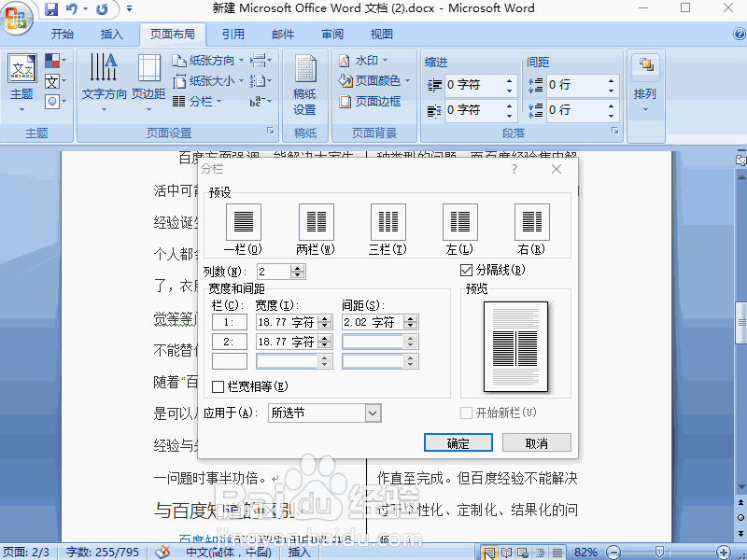This screenshot has height=560, width=747.
Task: Click zoom level 82%
Action: pos(585,553)
